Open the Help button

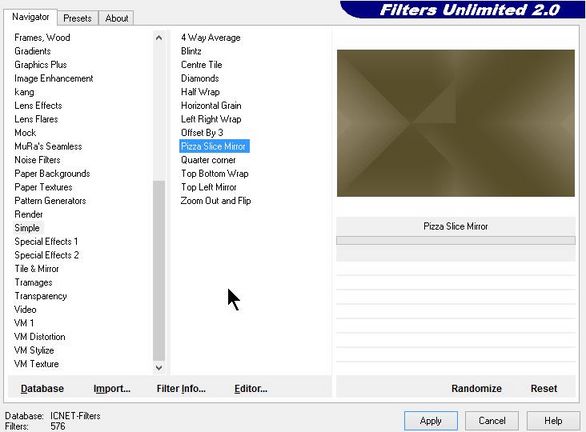pos(553,421)
